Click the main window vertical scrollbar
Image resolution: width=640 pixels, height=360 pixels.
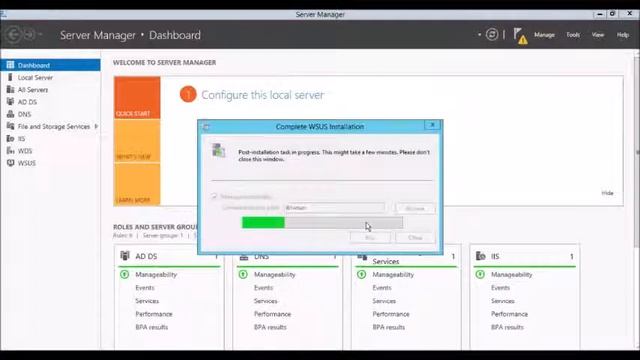click(636, 151)
